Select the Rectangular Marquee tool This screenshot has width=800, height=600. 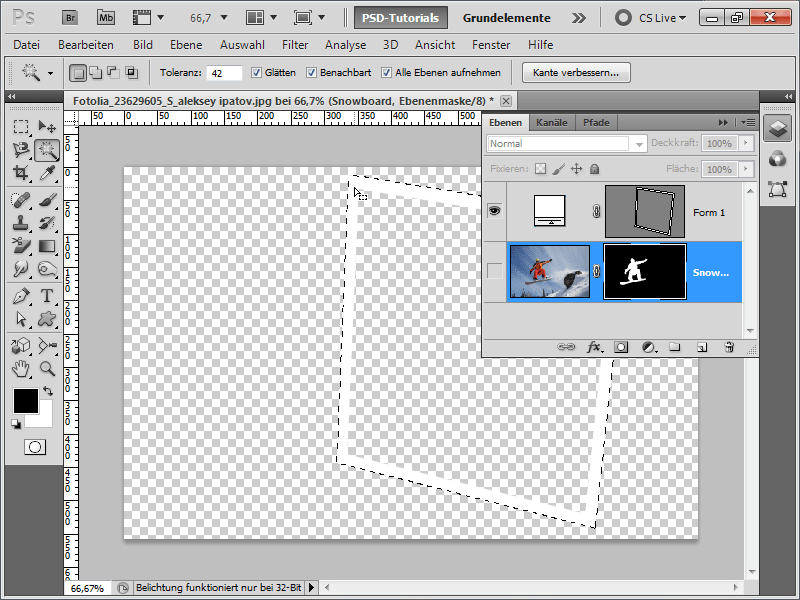21,127
